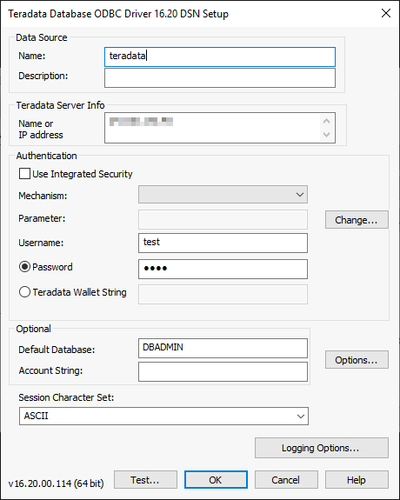Screen dimensions: 400x500
Task: Click the Test... button
Action: (x=145, y=480)
